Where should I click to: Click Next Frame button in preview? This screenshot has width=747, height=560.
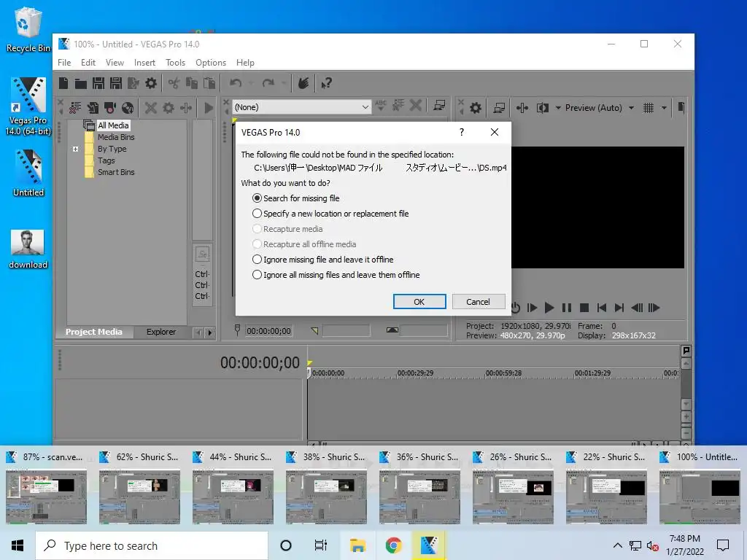coord(654,308)
